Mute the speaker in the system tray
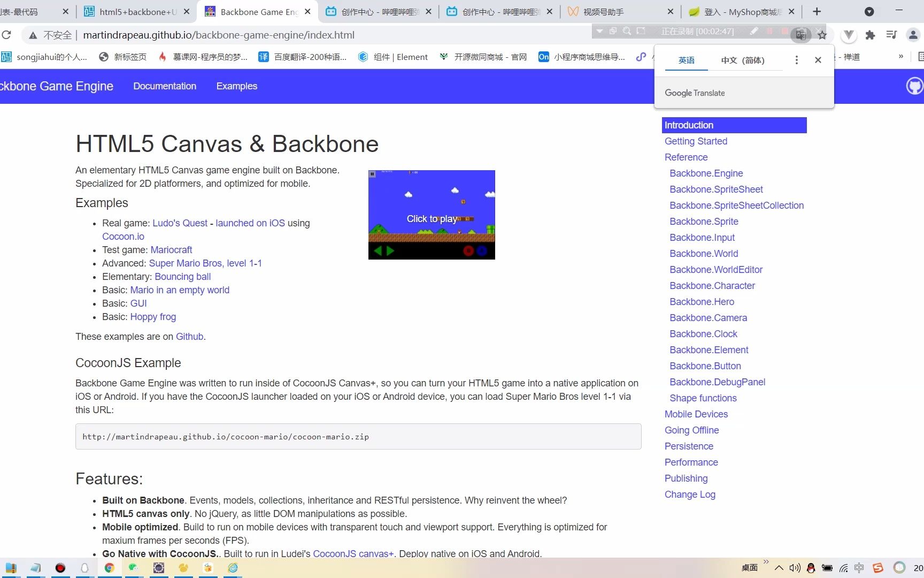 point(795,568)
